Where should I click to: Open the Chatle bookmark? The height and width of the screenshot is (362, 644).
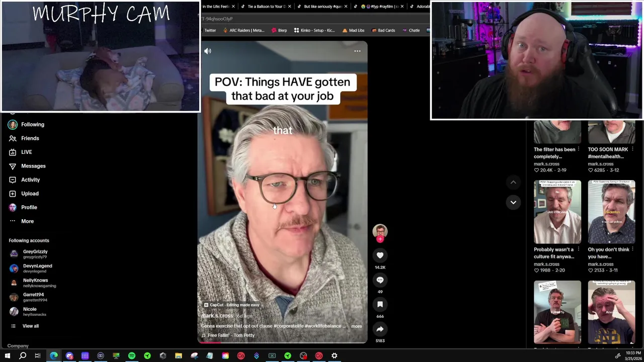pyautogui.click(x=411, y=30)
